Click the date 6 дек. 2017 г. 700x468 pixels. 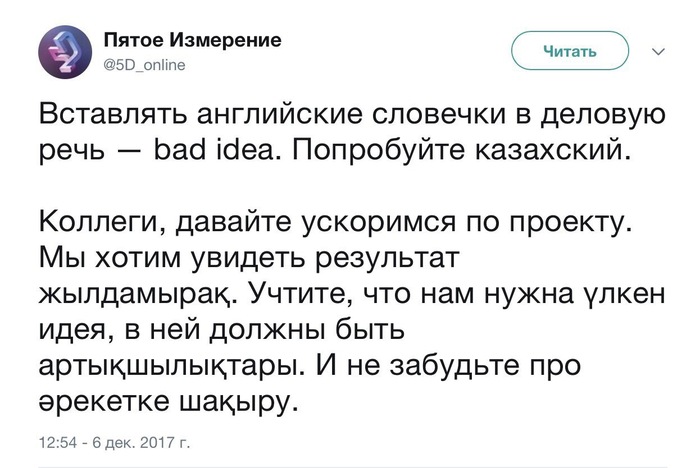[142, 440]
